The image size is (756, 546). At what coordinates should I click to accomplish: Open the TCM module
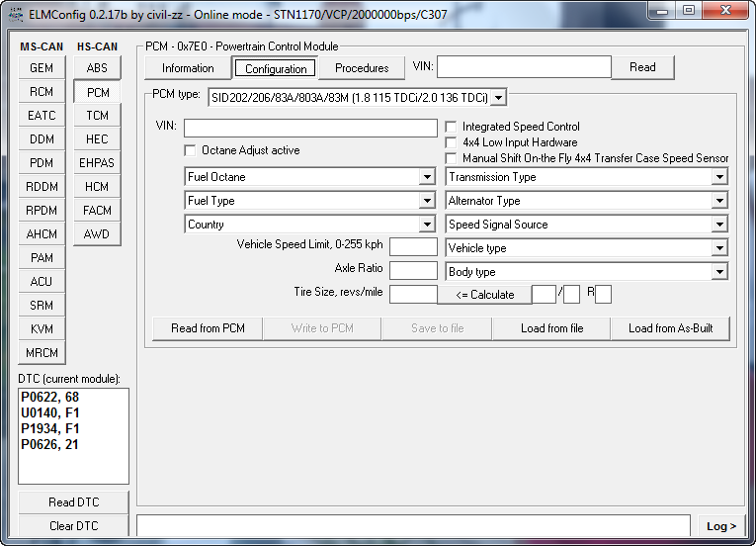97,116
